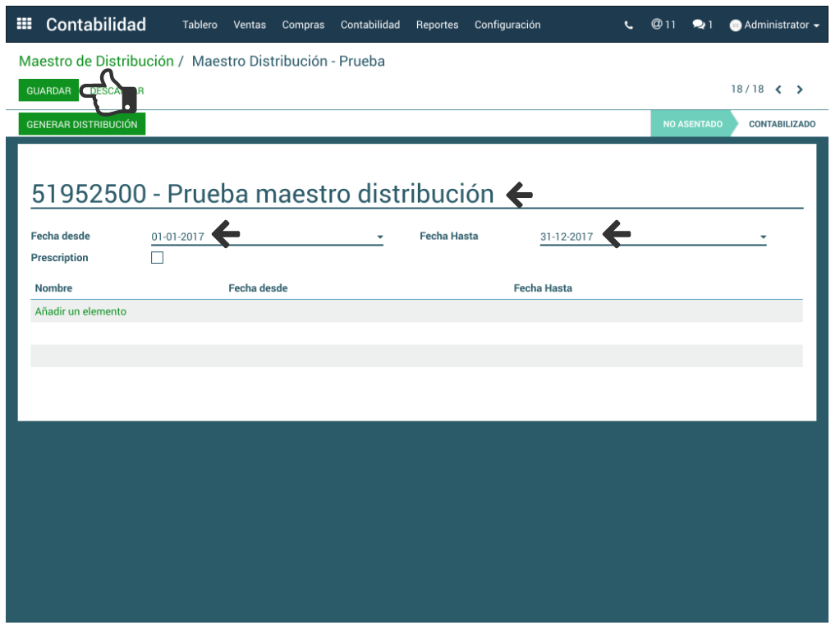Viewport: 840px width, 630px height.
Task: Click the Guardar button
Action: 48,90
